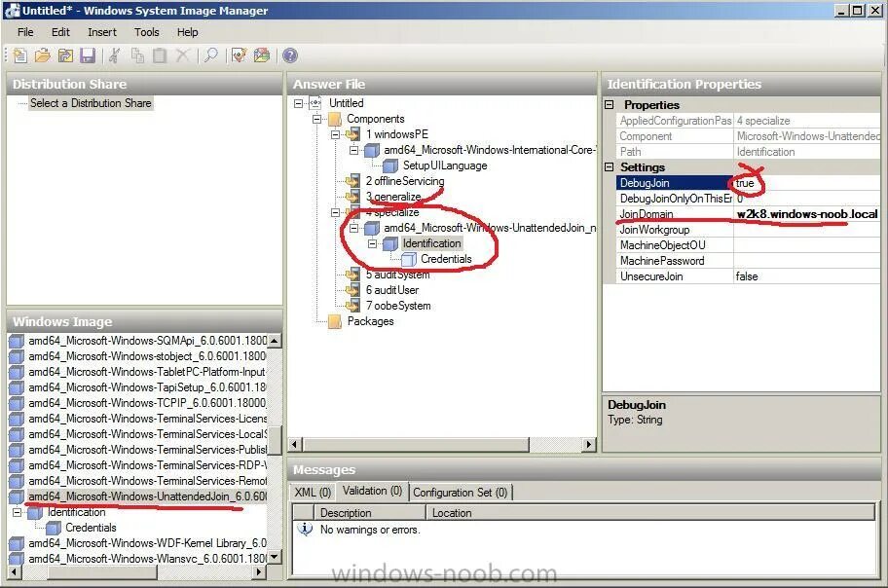The image size is (888, 588).
Task: Collapse the Untitled root node
Action: (299, 103)
